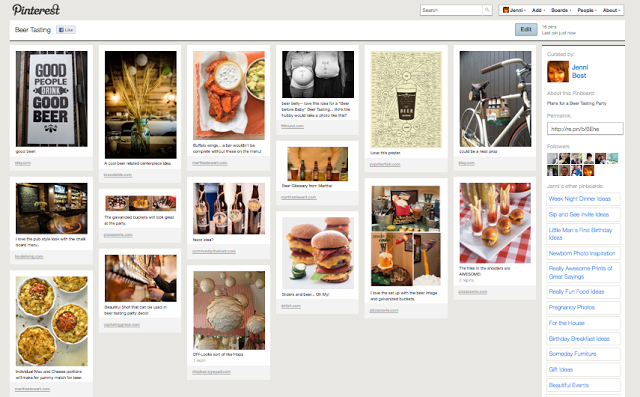Select the permalink URL field
The image size is (640, 397).
[x=585, y=129]
